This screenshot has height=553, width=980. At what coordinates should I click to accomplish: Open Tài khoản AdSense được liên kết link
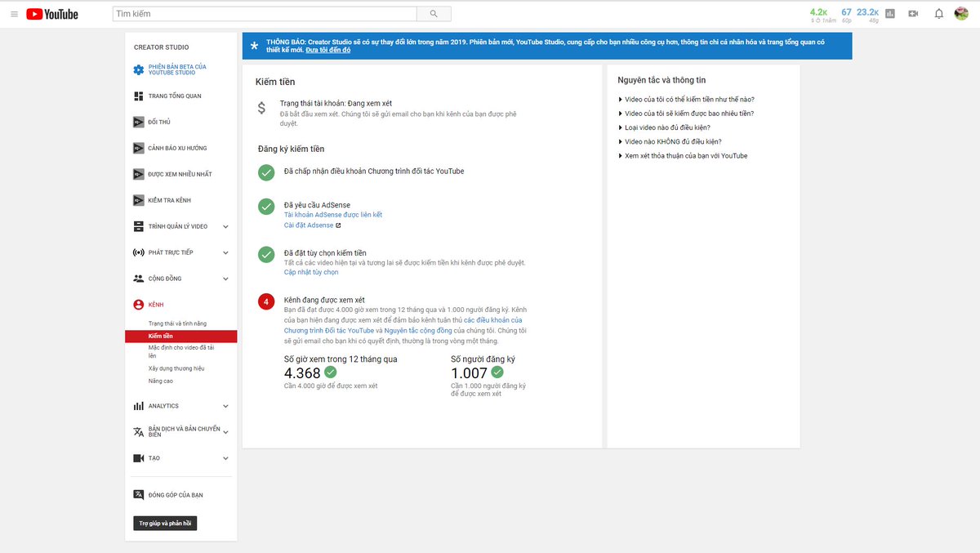(333, 215)
